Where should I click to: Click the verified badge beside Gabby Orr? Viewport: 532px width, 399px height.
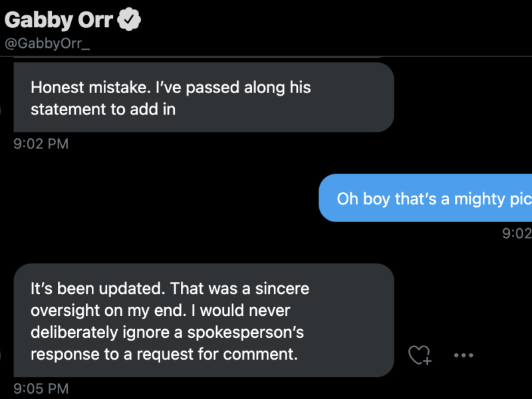tap(129, 21)
